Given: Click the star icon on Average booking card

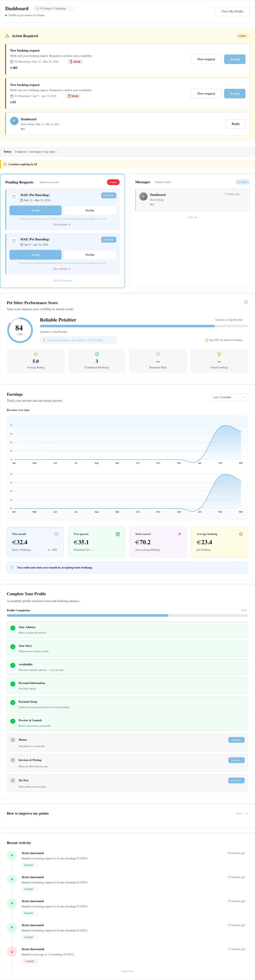Looking at the screenshot, I should click(241, 534).
